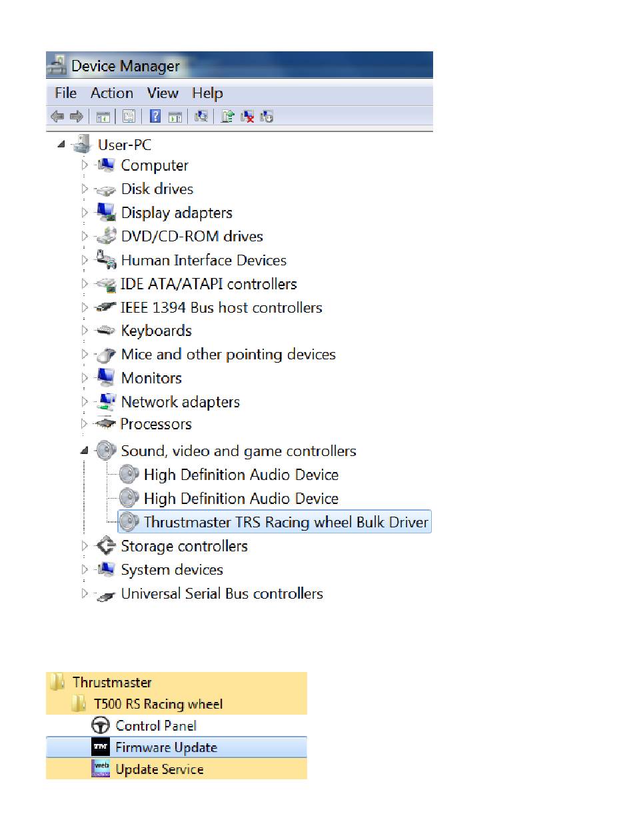
Task: Click the blue question-mark Help toolbar icon
Action: pos(155,117)
